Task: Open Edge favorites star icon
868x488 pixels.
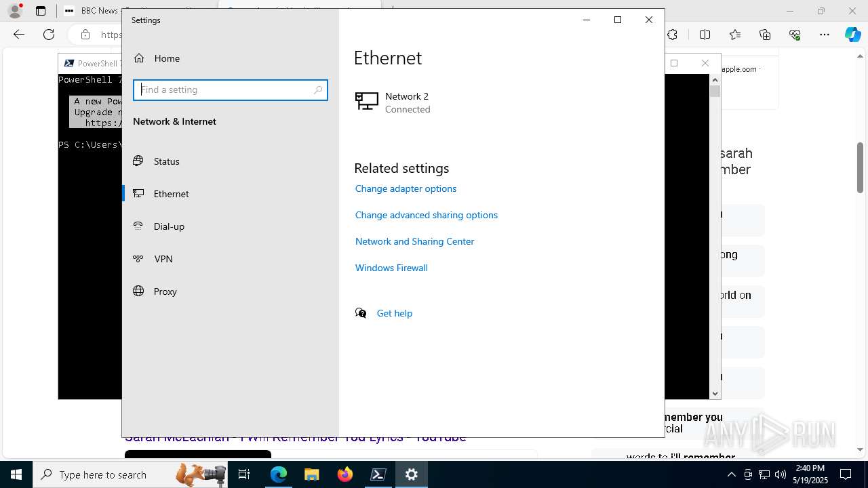Action: pos(735,35)
